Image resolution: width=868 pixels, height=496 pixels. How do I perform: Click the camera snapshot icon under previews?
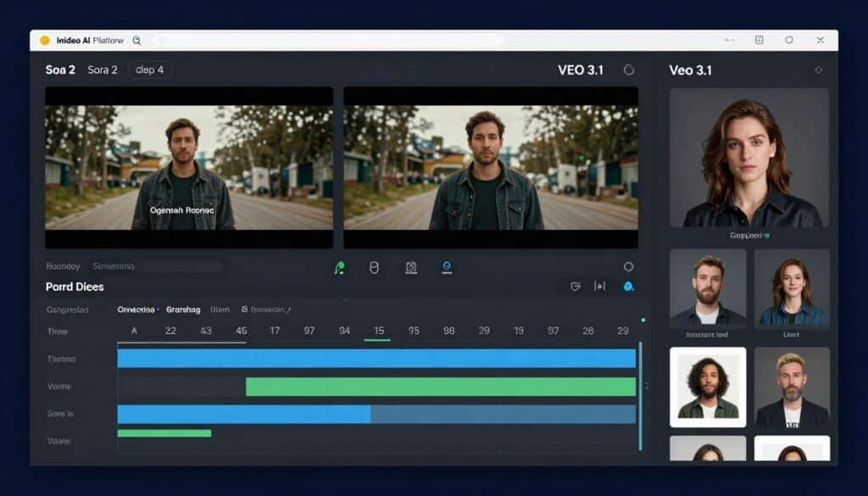411,268
